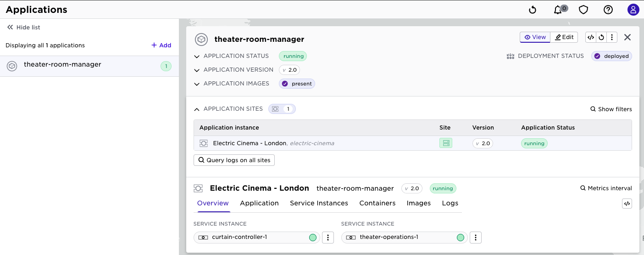Click the Version column header

click(483, 127)
